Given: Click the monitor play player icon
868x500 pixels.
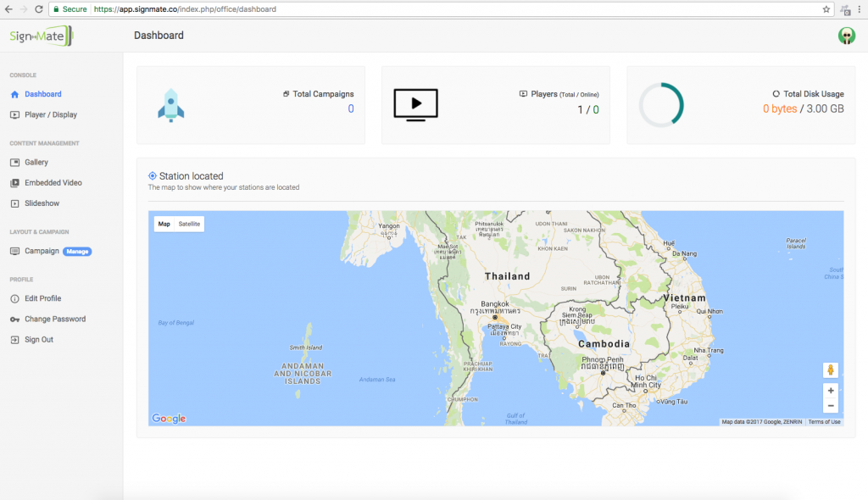Looking at the screenshot, I should (x=415, y=104).
